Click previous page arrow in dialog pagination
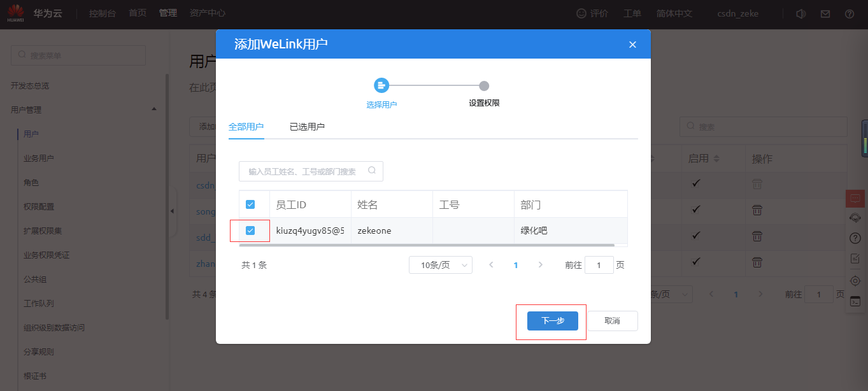This screenshot has width=868, height=391. [491, 265]
